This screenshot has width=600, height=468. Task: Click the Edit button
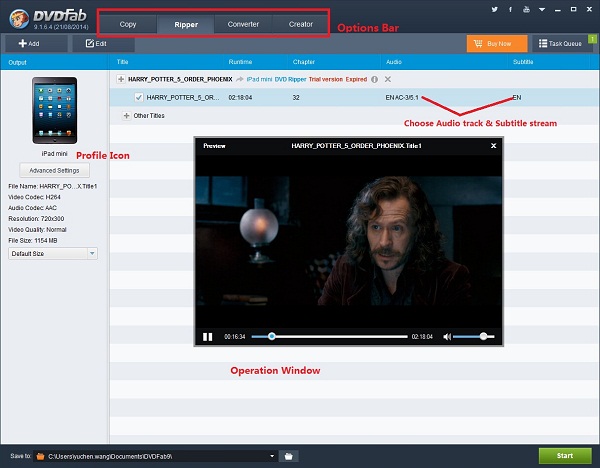coord(103,44)
